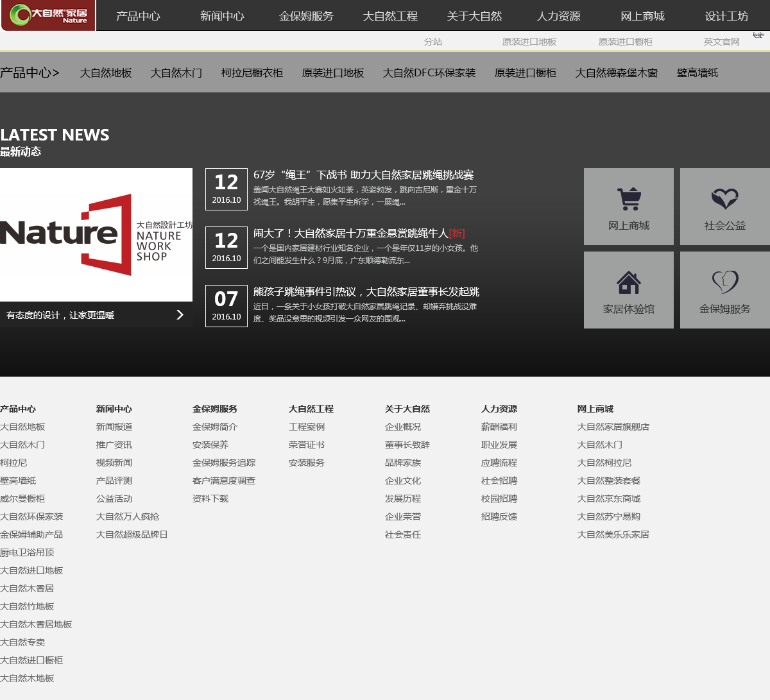Click the date box beside 67岁“绳王”下战书
This screenshot has width=770, height=700.
[227, 189]
